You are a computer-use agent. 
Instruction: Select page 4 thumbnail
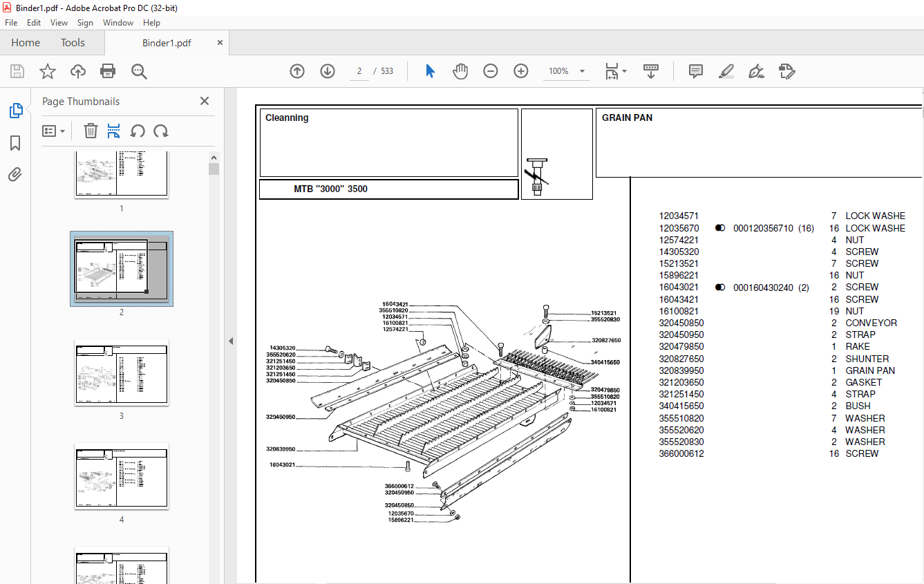(122, 476)
